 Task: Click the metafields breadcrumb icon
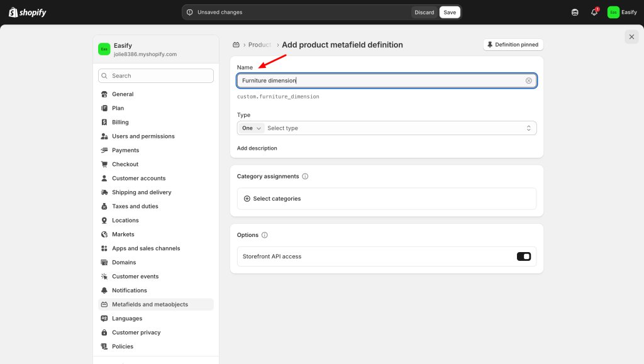coord(236,45)
